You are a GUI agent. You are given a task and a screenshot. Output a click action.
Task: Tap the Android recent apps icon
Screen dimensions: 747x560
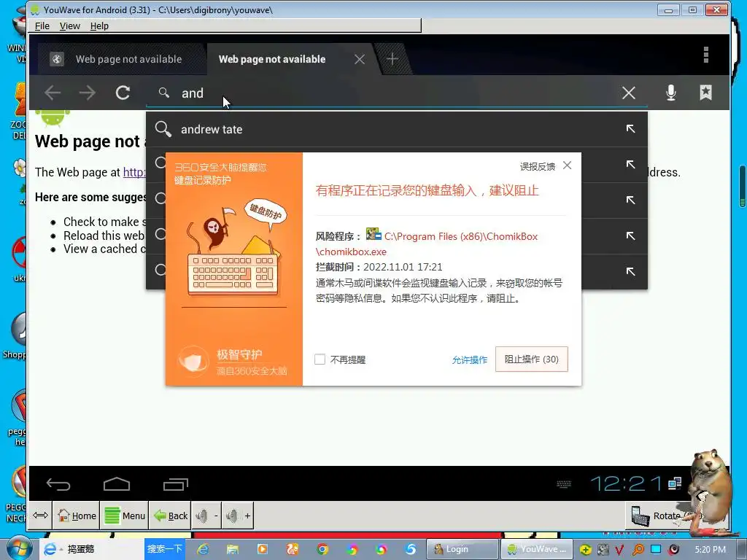[175, 484]
